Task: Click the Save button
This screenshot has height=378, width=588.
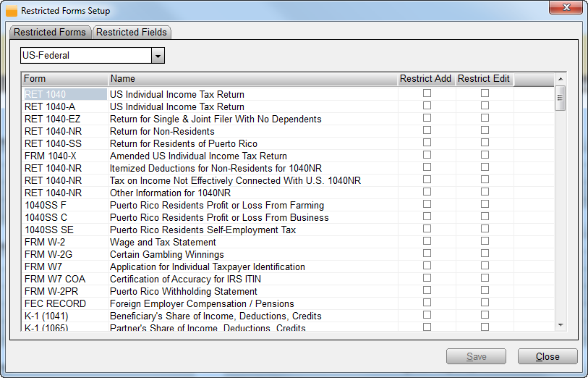Action: click(476, 356)
